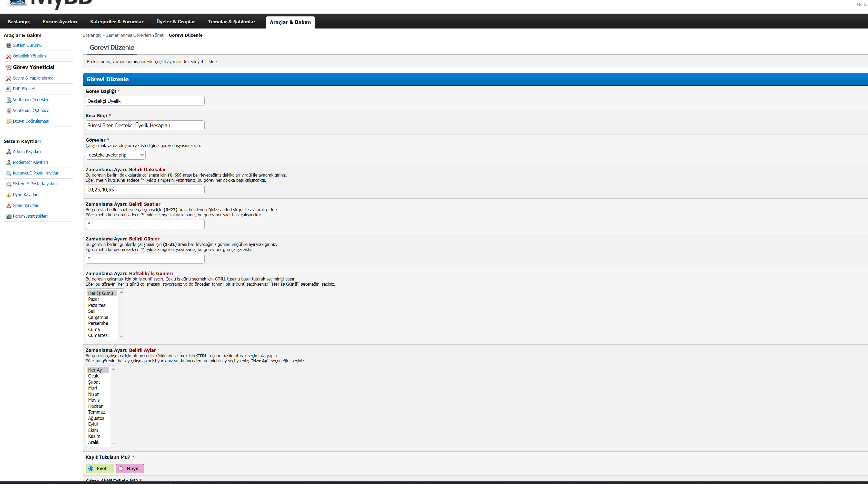This screenshot has height=484, width=868.
Task: Select Hayır for Kayıt Tutulsun Mu
Action: 121,469
